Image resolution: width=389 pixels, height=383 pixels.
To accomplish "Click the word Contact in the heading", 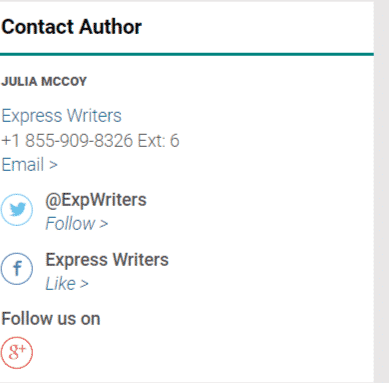I will 38,27.
